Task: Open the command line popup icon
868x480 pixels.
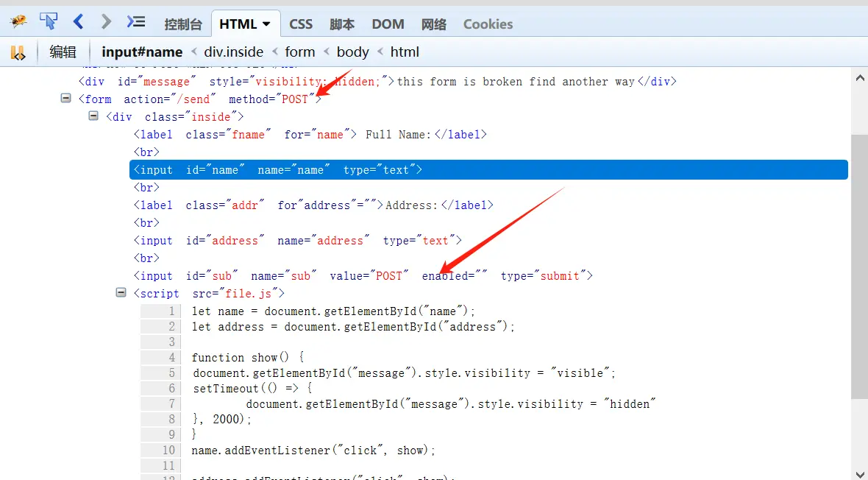Action: pyautogui.click(x=135, y=22)
